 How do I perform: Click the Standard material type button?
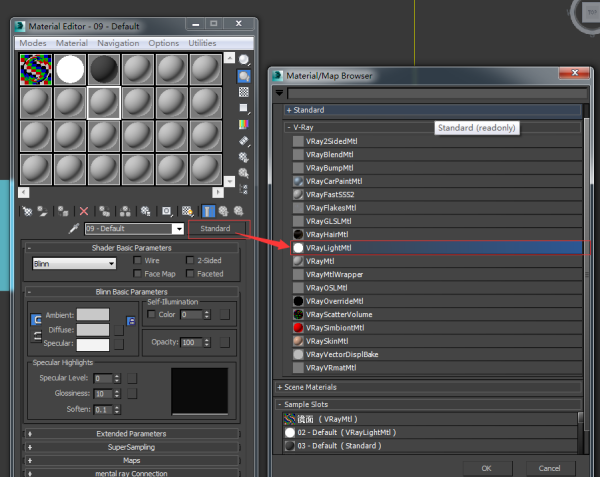215,228
